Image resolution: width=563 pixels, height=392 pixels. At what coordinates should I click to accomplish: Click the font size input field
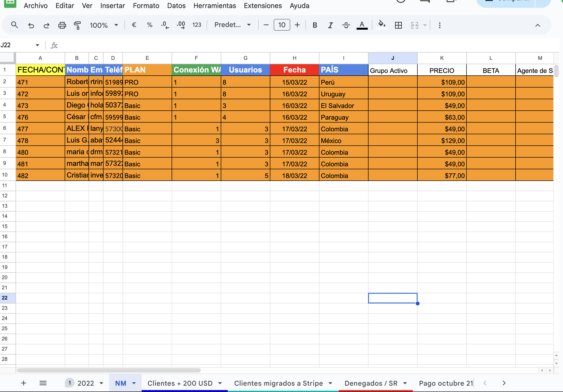pyautogui.click(x=282, y=25)
